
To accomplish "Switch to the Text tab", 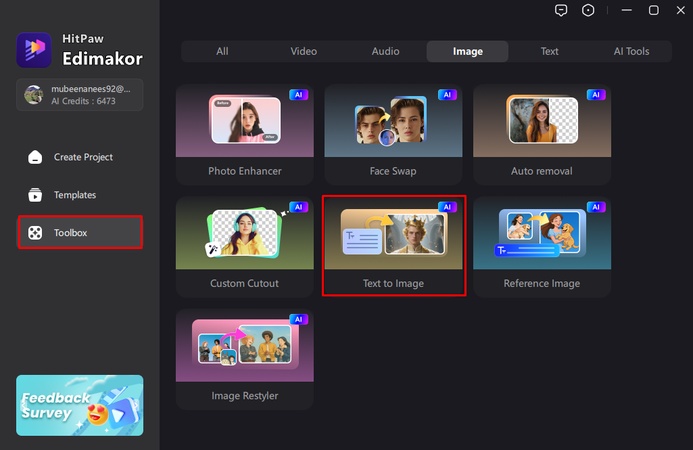I will coord(549,51).
